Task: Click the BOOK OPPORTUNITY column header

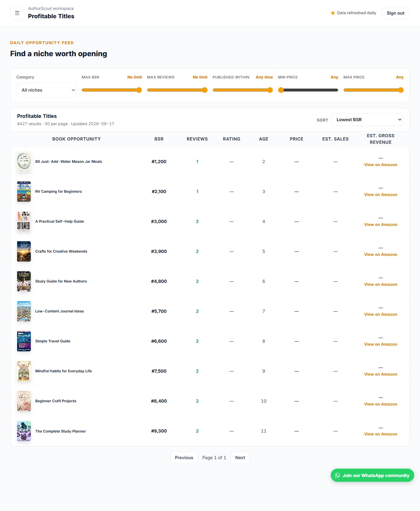Action: (x=77, y=139)
